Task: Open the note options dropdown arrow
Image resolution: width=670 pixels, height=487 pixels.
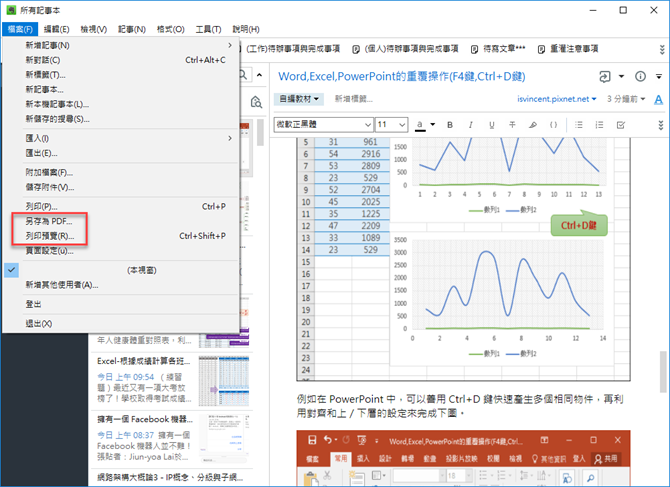Action: pyautogui.click(x=659, y=76)
